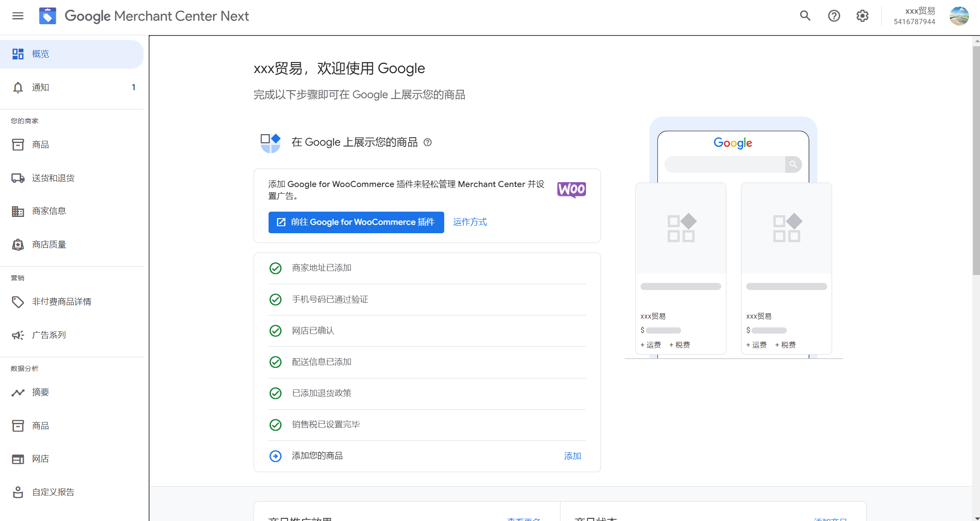This screenshot has width=980, height=521.
Task: Click the page vertical scrollbar thumb
Action: 976,161
